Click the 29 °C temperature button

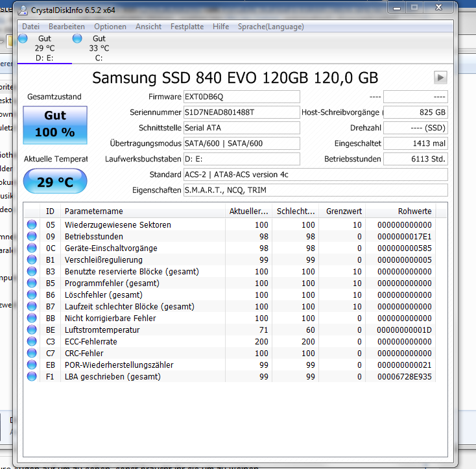[55, 181]
